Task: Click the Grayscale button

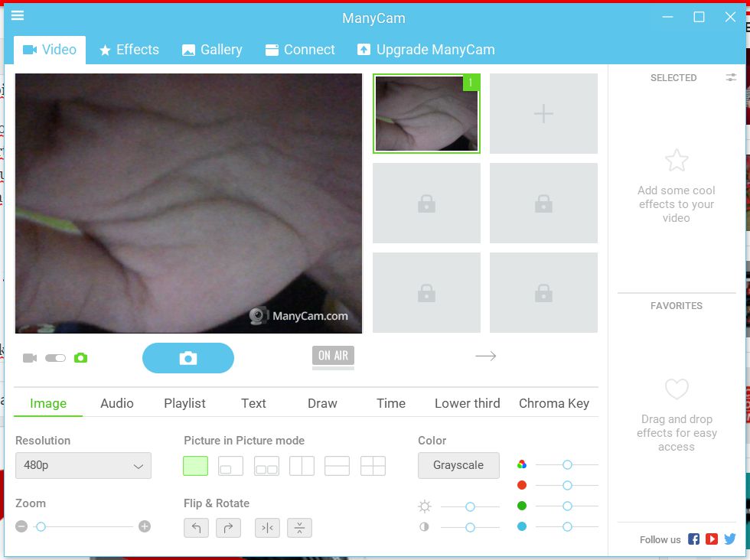Action: click(458, 465)
